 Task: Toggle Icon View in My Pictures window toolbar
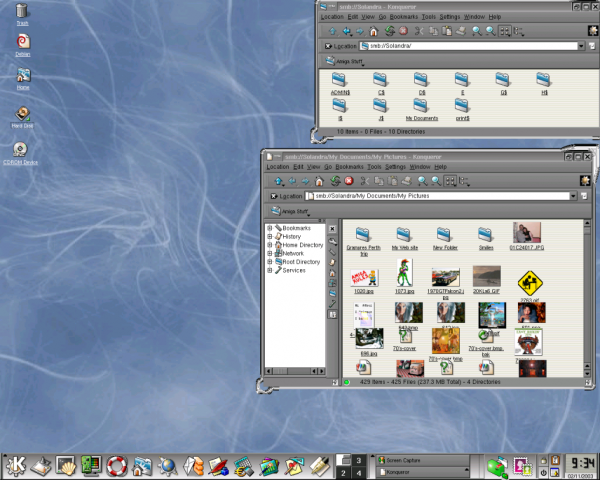tap(450, 181)
